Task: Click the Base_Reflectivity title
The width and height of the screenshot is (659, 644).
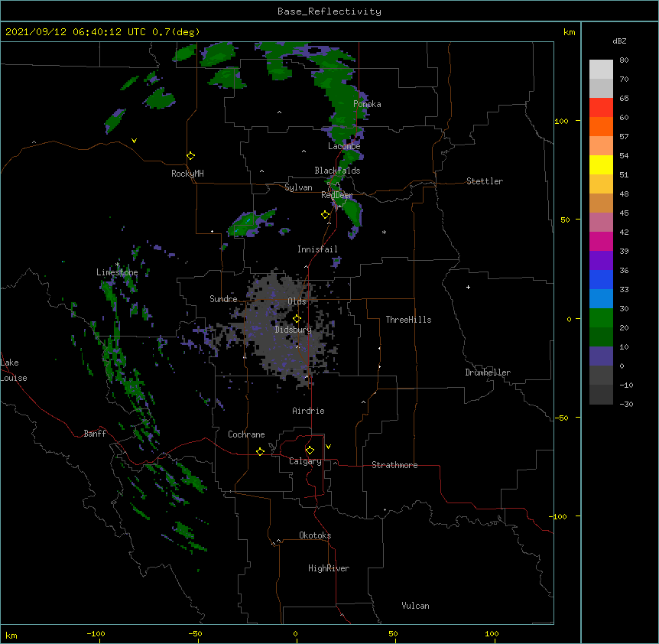Action: [329, 11]
